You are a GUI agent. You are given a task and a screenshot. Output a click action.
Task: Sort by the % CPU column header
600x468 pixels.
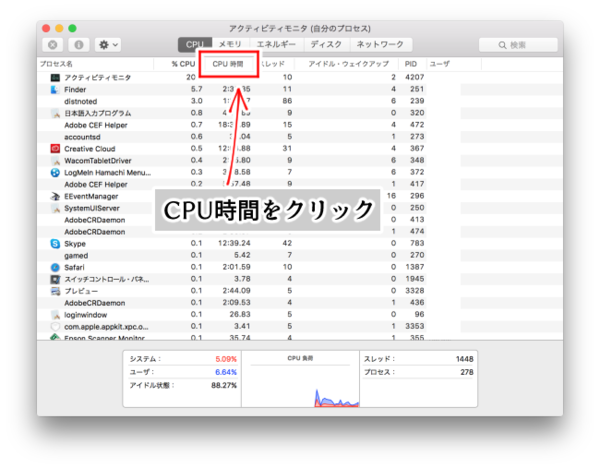point(183,64)
